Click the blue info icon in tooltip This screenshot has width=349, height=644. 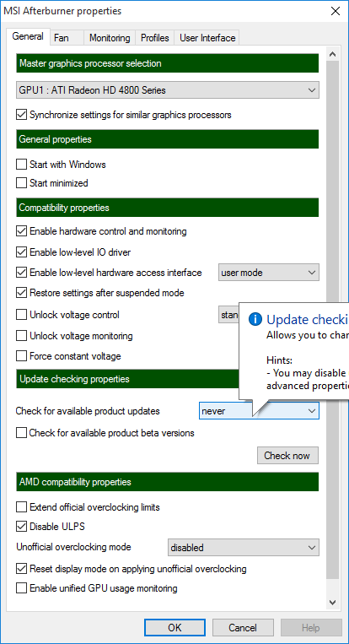(255, 319)
